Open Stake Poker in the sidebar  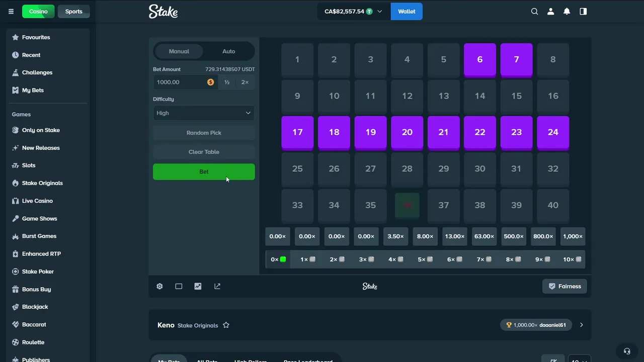click(48, 271)
